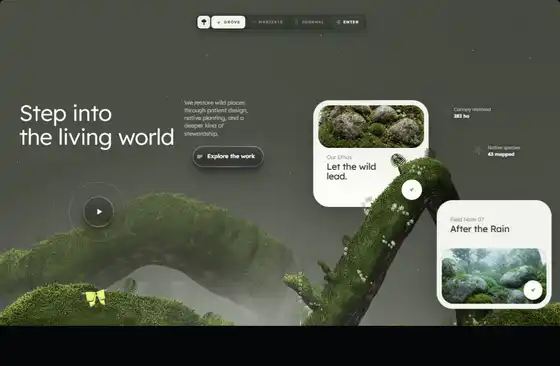The width and height of the screenshot is (560, 366).
Task: Select the Grove nav tab
Action: [x=228, y=22]
